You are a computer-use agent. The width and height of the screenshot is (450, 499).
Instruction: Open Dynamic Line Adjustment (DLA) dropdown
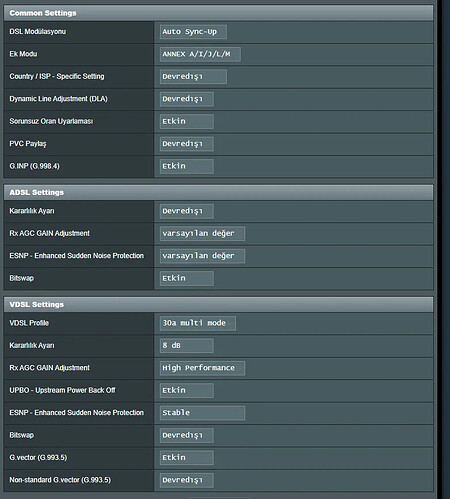tap(187, 99)
